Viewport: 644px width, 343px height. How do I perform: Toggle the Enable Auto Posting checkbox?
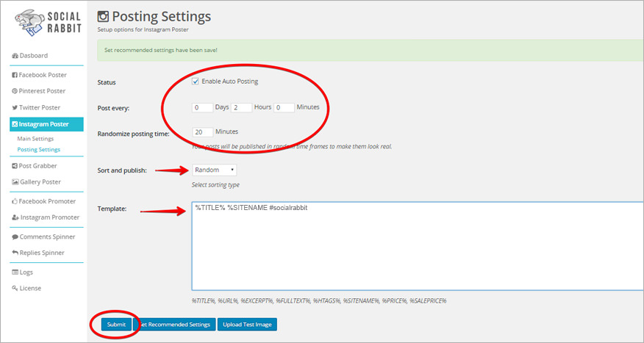[x=196, y=82]
